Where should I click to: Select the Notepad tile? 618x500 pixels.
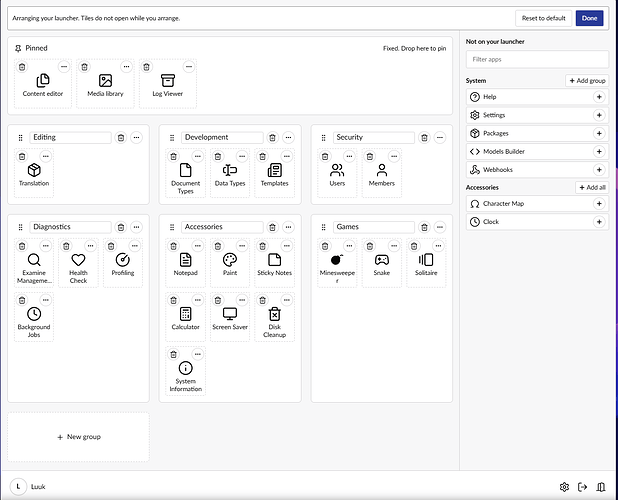click(186, 263)
